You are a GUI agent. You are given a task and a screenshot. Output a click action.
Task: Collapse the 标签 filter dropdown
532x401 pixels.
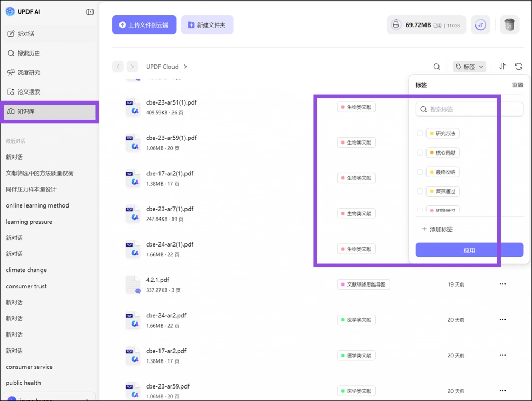pos(469,67)
